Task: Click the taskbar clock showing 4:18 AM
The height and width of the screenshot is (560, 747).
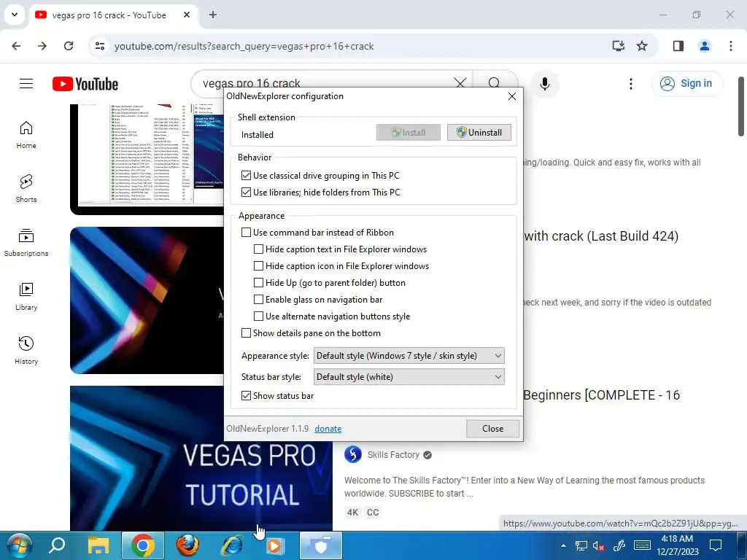Action: point(678,545)
